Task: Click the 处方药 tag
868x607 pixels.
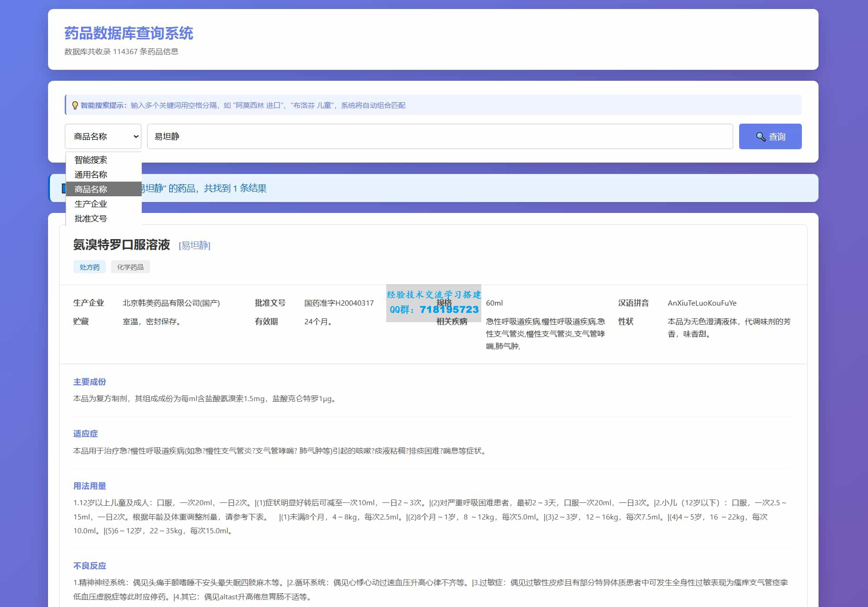Action: [x=89, y=267]
